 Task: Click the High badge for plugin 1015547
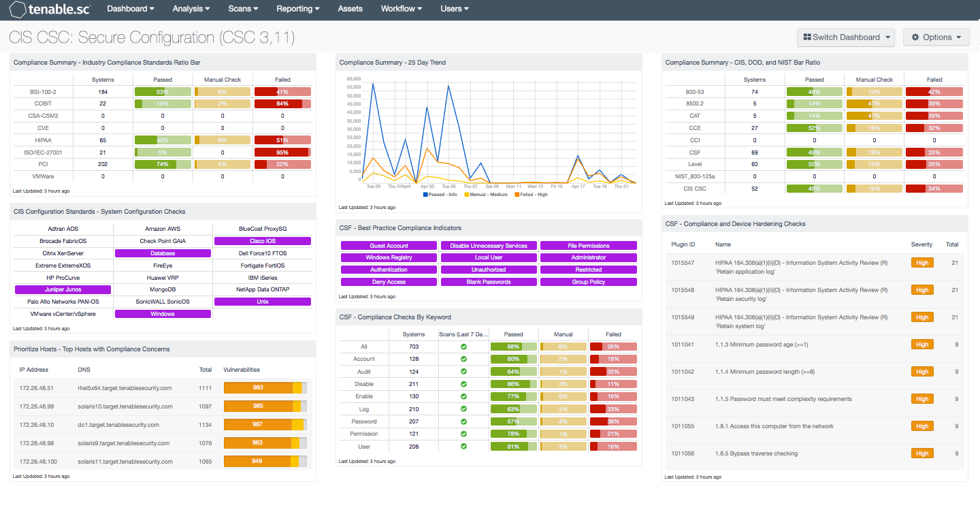pos(922,263)
